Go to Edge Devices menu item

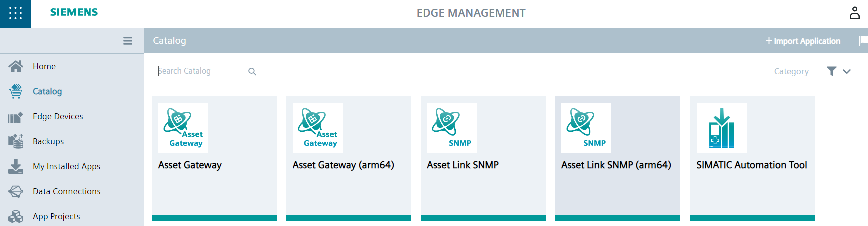pyautogui.click(x=58, y=116)
